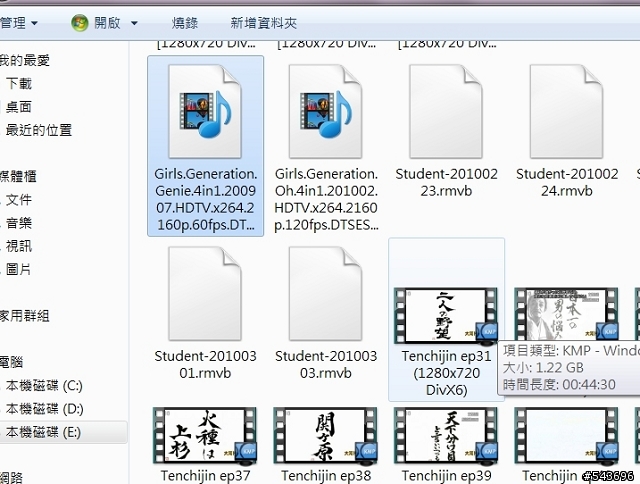Select Girls.Generation.Genie video file icon

coord(205,111)
